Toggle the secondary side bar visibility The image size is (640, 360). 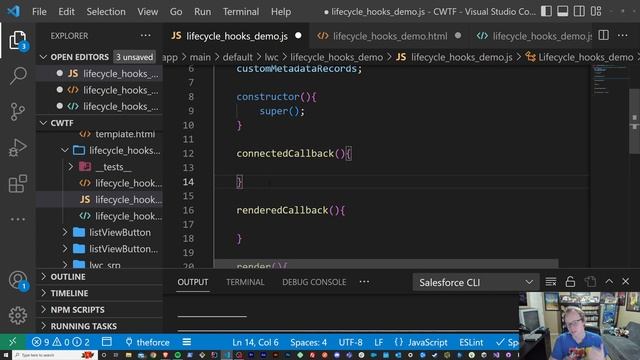coord(579,11)
